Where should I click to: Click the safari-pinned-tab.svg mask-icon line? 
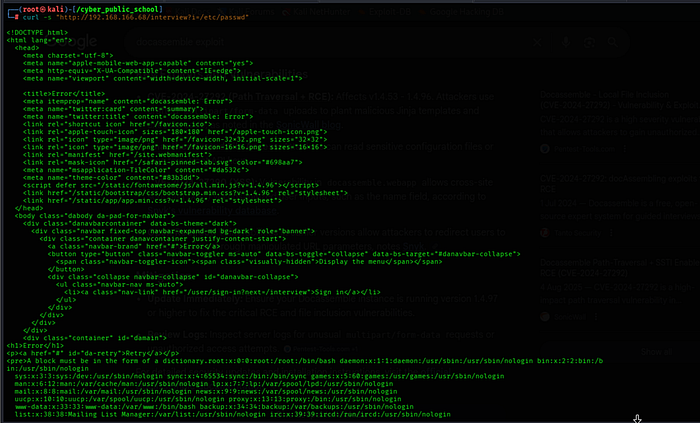(162, 162)
